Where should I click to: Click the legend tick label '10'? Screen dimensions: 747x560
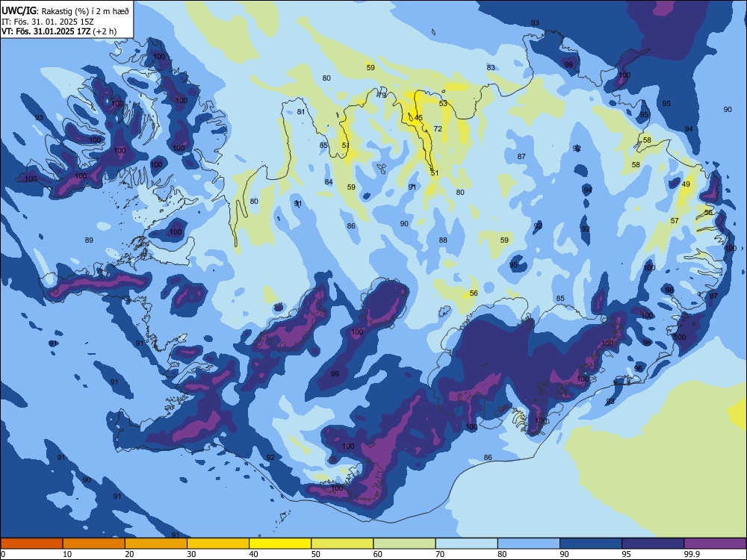coord(67,554)
